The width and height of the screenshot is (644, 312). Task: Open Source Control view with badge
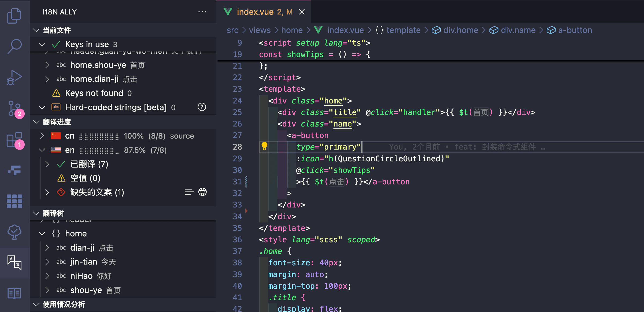[14, 109]
